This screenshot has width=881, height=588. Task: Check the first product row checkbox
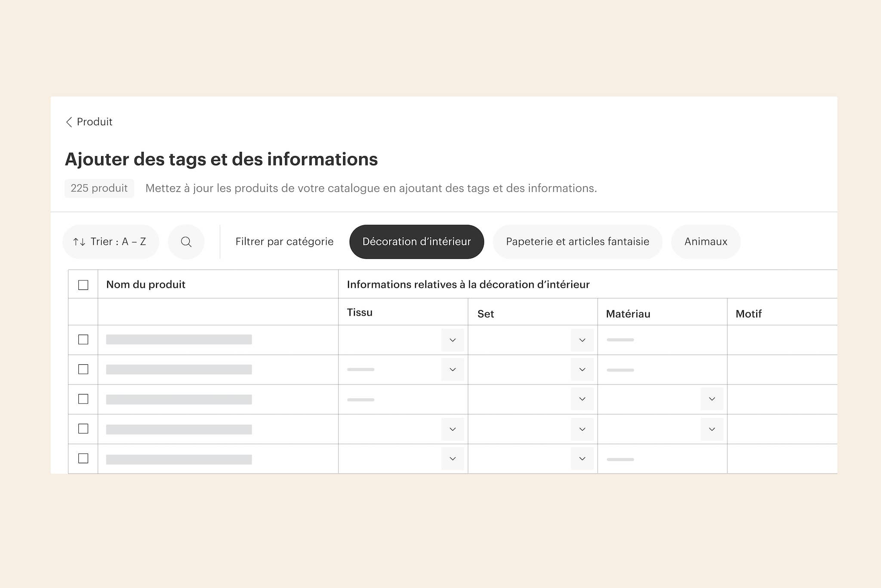[83, 339]
